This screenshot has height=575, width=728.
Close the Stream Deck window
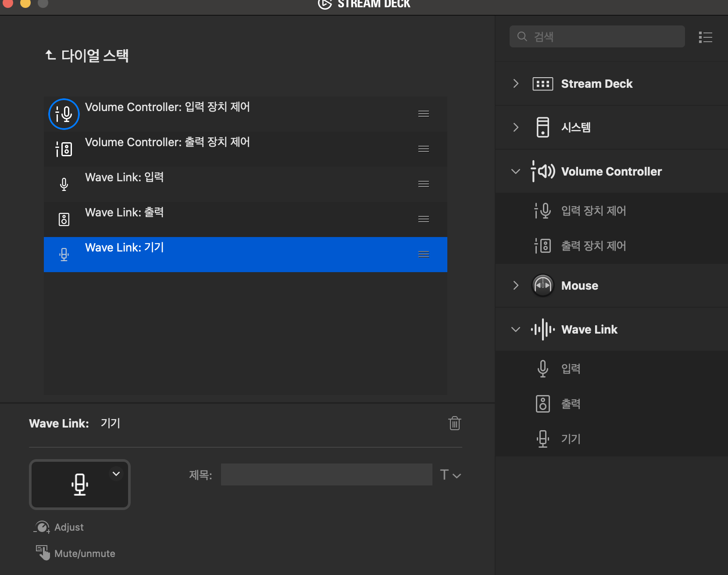coord(8,4)
